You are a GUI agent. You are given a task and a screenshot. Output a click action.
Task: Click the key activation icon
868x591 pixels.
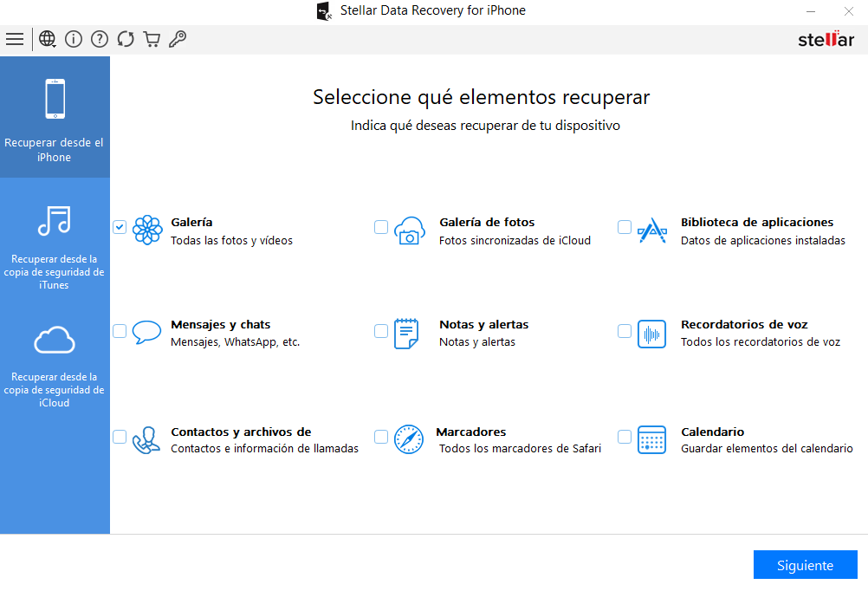point(178,39)
